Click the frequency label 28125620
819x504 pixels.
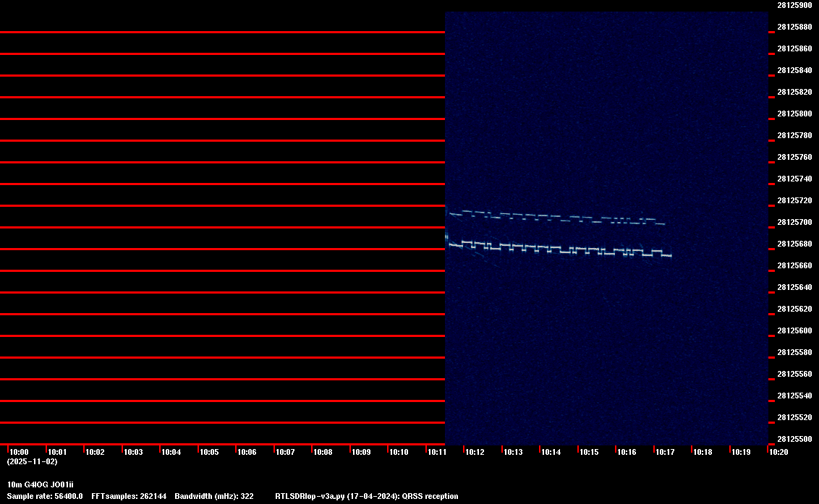795,309
